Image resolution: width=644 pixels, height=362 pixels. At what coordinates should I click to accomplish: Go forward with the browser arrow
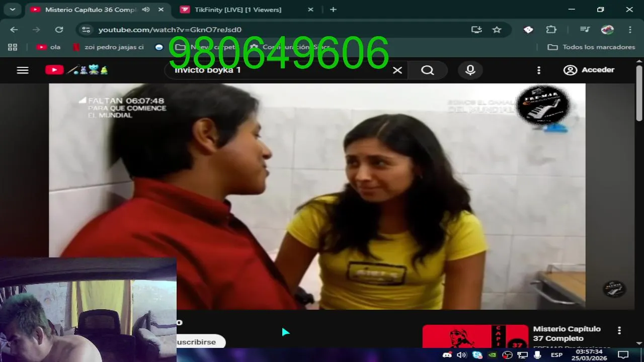[36, 30]
